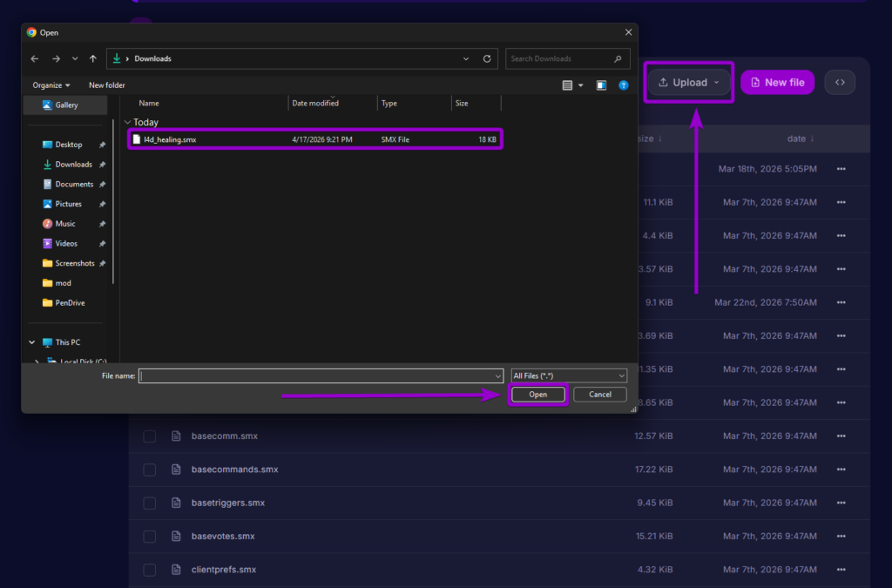Click the refresh icon in the address bar
This screenshot has width=892, height=588.
click(x=486, y=58)
